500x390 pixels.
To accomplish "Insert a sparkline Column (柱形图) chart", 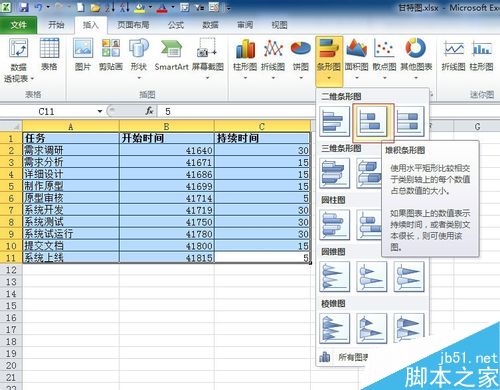I will point(481,55).
